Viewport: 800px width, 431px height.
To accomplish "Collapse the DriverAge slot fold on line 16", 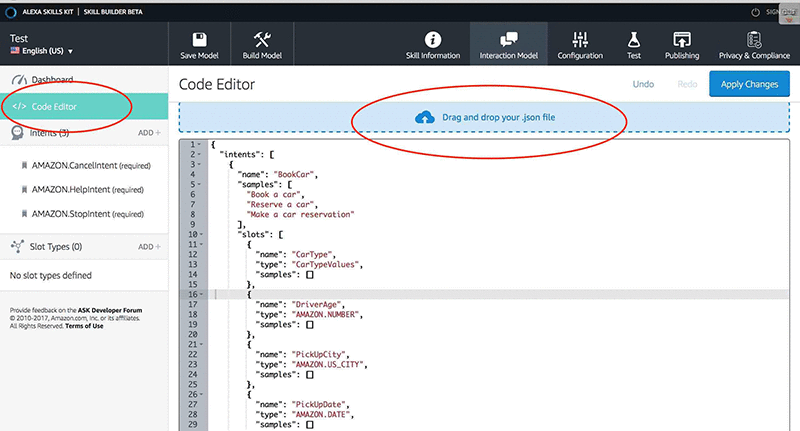I will (201, 294).
